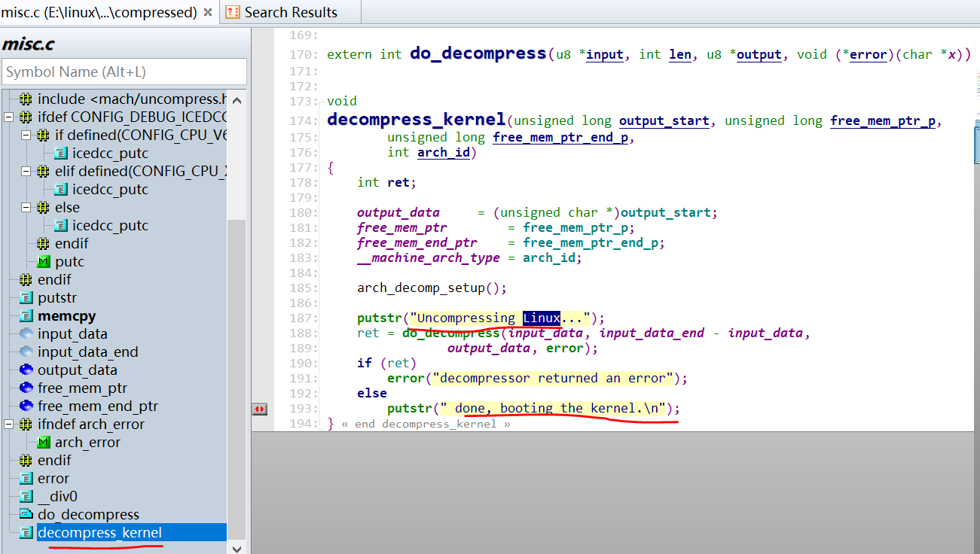The height and width of the screenshot is (554, 980).
Task: Click the error function icon
Action: point(26,479)
